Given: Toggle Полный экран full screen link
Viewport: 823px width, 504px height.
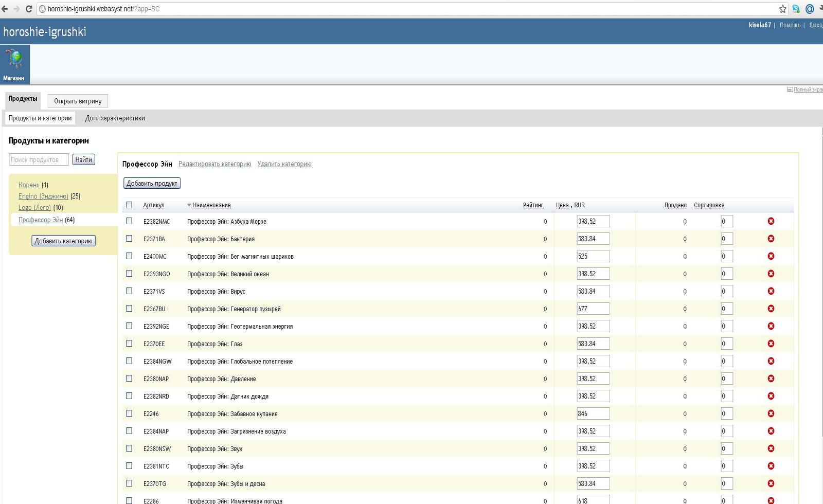Looking at the screenshot, I should 808,89.
